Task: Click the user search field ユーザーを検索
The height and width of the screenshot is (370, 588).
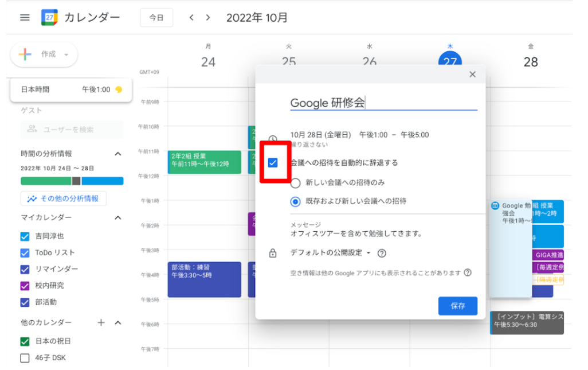Action: click(72, 130)
